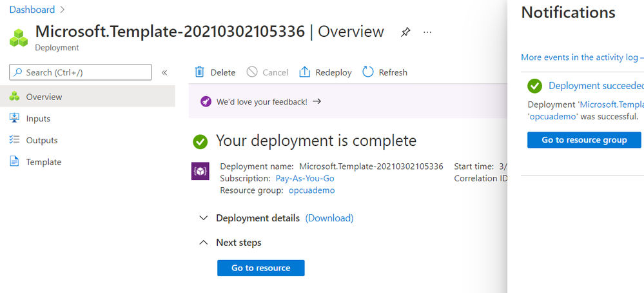Click the Notifications panel heading
Image resolution: width=644 pixels, height=293 pixels.
coord(569,12)
